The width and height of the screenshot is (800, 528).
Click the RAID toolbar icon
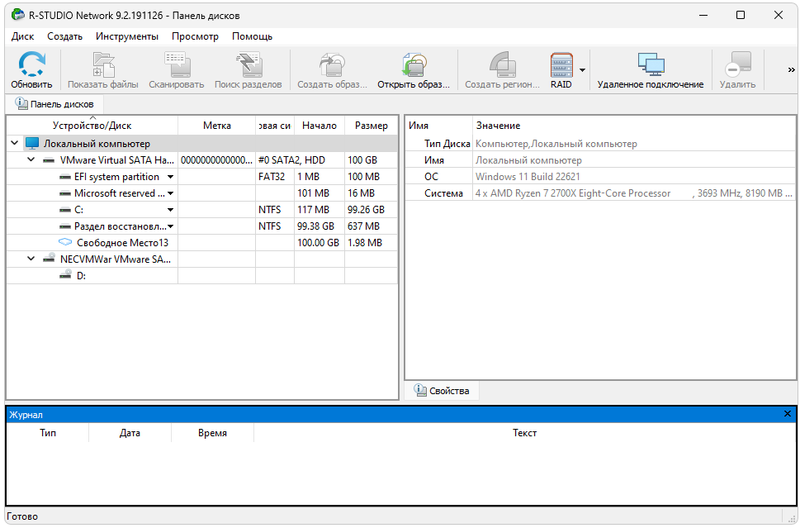[561, 66]
